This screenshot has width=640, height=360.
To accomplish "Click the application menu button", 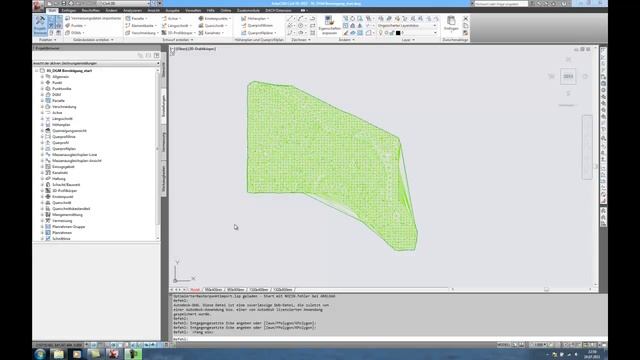I will coord(38,5).
